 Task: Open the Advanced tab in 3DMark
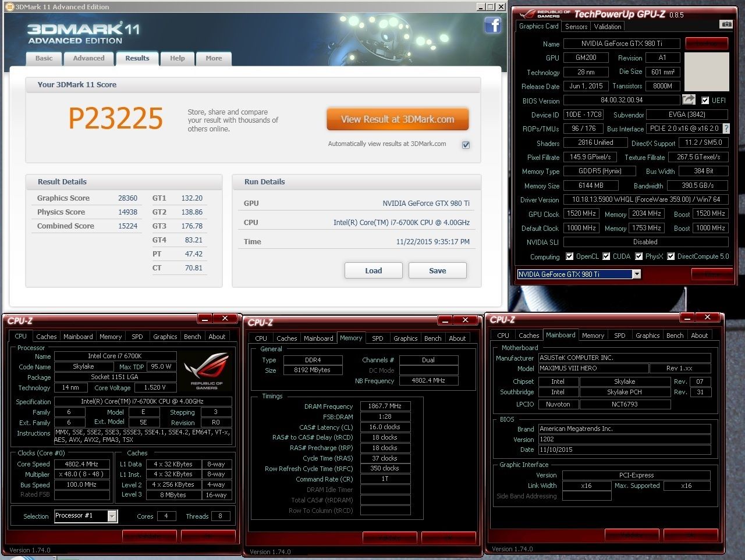coord(88,58)
